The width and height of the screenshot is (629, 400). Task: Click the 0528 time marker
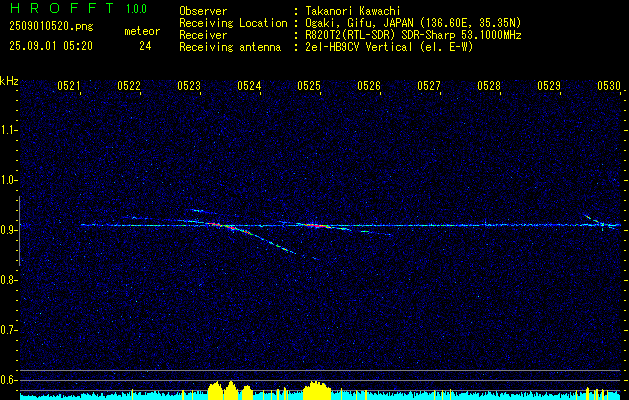coord(489,86)
